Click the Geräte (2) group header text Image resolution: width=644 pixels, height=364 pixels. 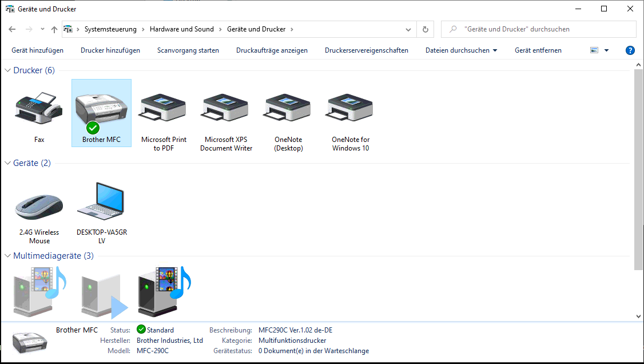(32, 163)
